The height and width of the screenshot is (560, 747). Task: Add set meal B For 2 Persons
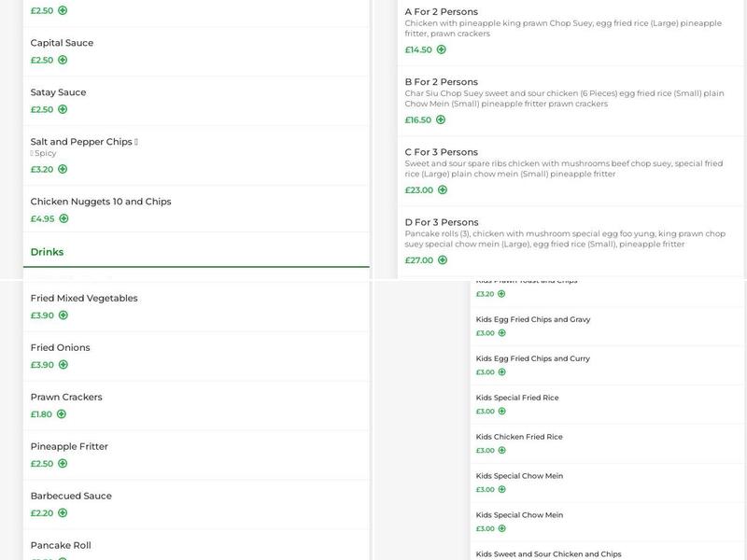point(441,119)
